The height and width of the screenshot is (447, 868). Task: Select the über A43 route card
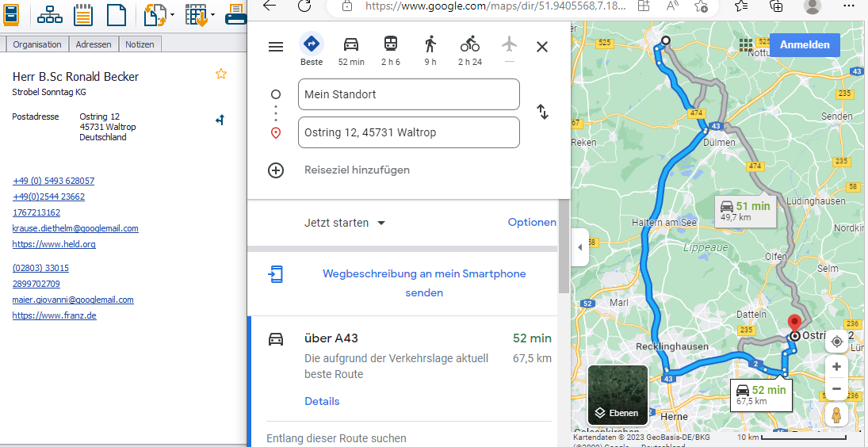click(403, 368)
